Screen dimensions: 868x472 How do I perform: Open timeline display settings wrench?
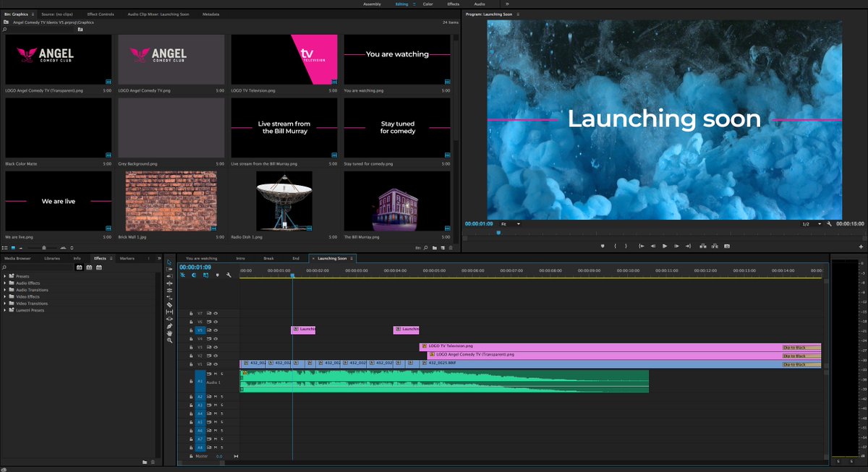click(229, 275)
